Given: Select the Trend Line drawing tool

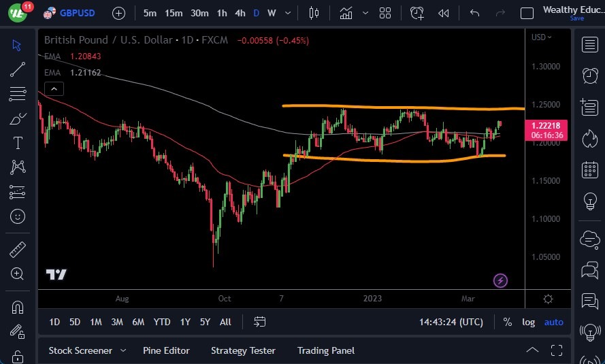Looking at the screenshot, I should 18,69.
